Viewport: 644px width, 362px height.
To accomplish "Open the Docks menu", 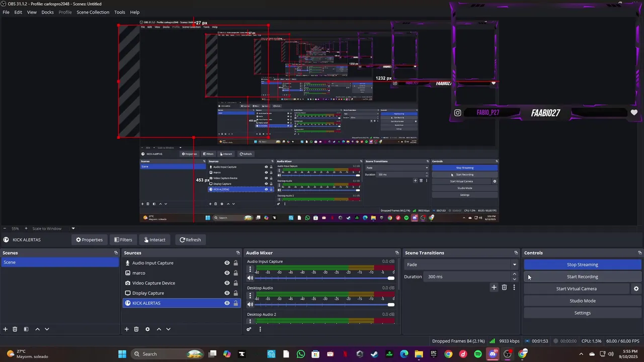I will pos(47,12).
